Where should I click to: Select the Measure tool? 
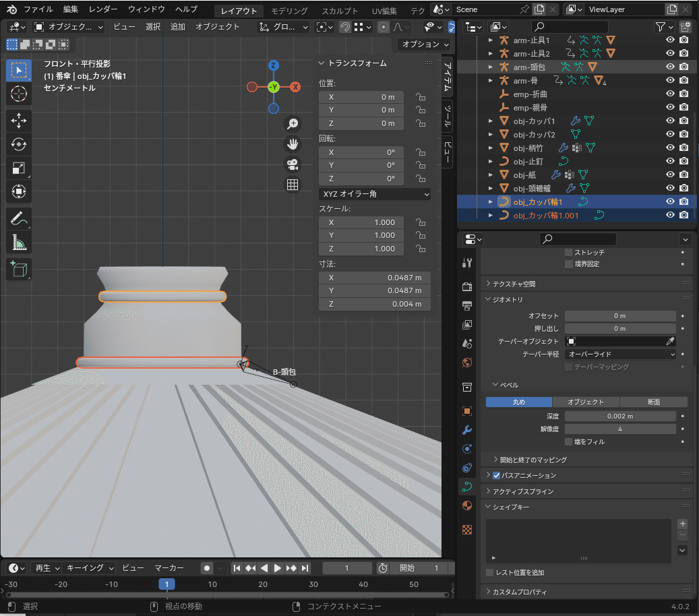click(x=19, y=243)
